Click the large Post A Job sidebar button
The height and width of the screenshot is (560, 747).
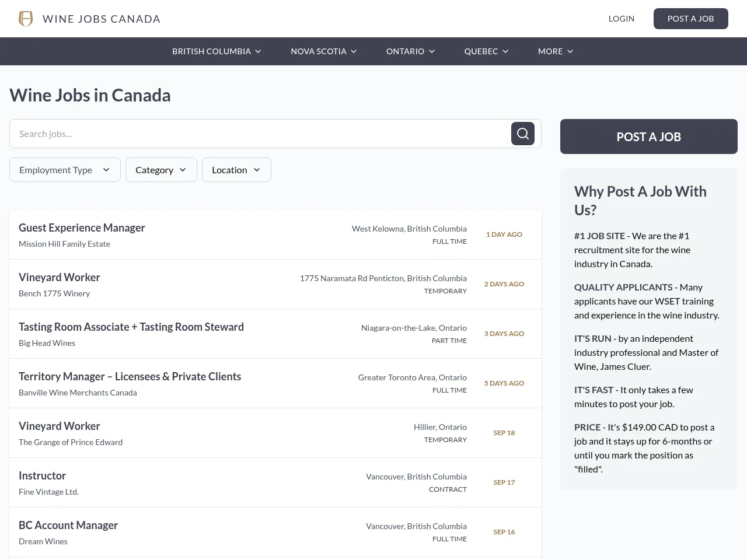click(x=649, y=136)
